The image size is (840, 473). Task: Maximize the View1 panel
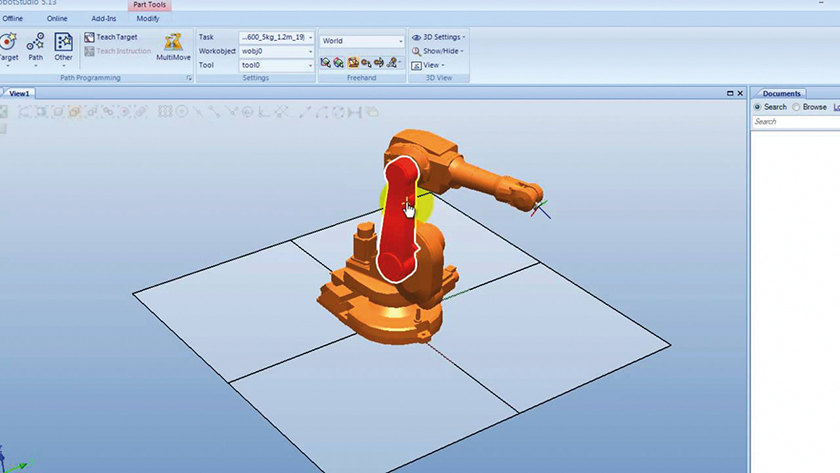click(730, 93)
